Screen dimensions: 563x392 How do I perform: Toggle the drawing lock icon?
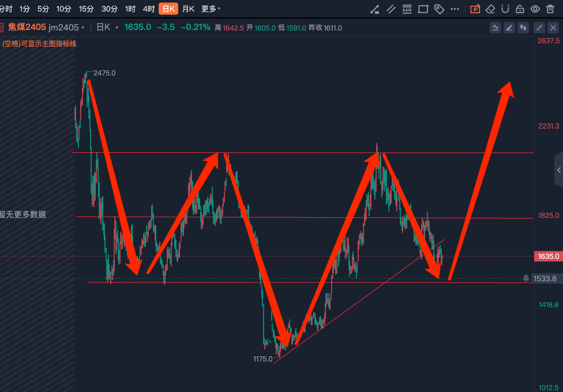(520, 9)
